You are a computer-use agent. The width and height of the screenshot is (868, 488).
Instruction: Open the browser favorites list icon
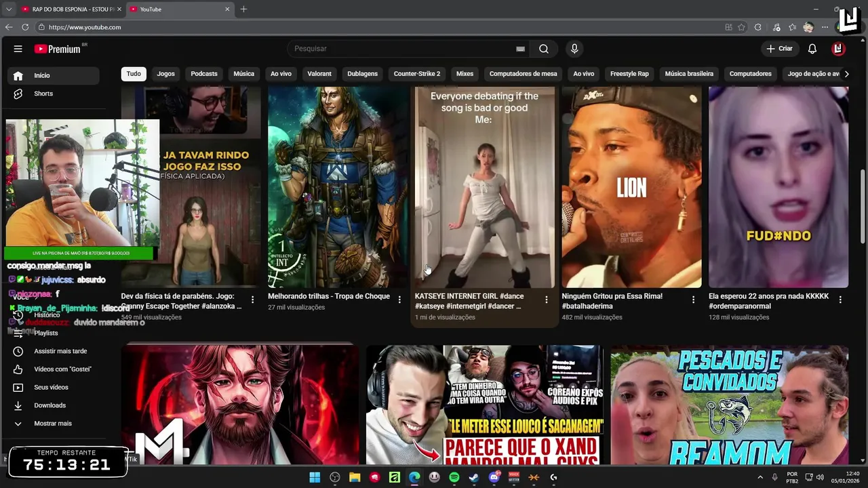click(792, 27)
